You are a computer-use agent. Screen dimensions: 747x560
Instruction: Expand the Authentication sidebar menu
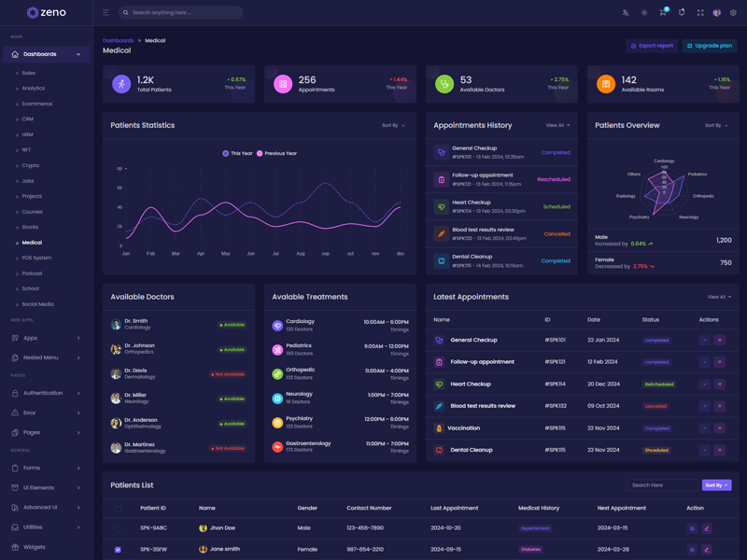pyautogui.click(x=46, y=393)
